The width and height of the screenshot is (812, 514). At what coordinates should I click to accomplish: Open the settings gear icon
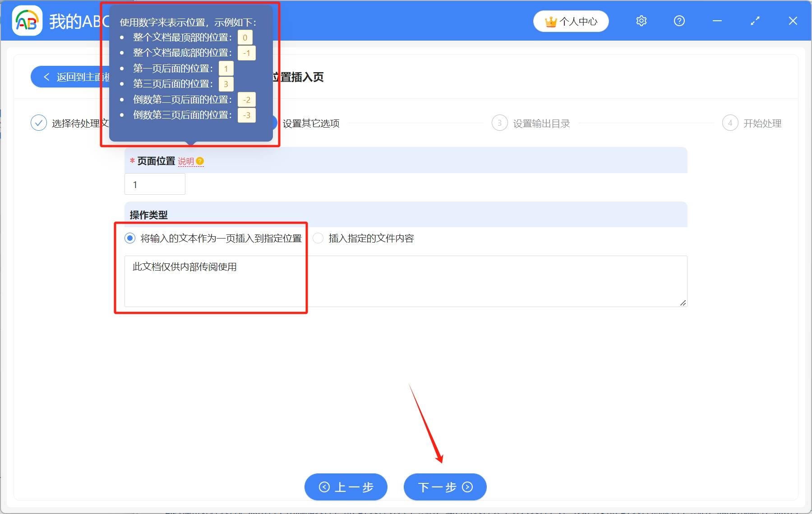point(641,21)
